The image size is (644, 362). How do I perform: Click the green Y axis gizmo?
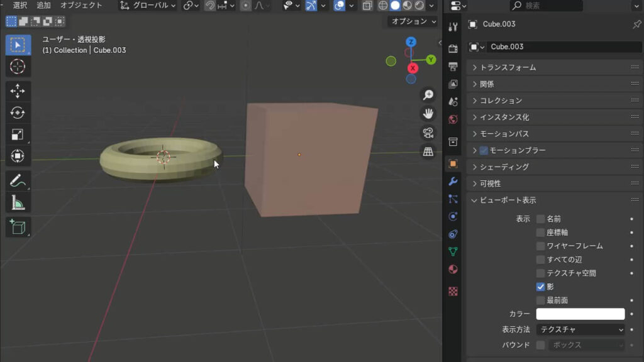[x=431, y=60]
